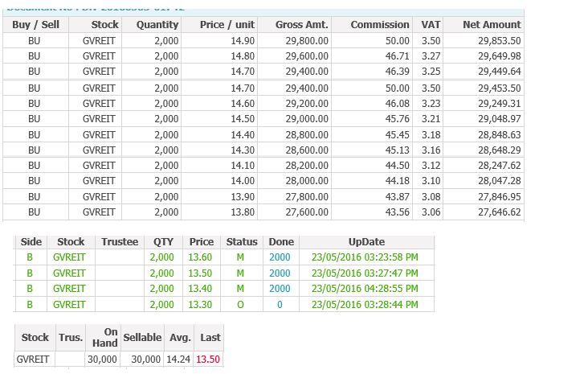Select the Sellable column header
This screenshot has height=374, width=588.
[142, 338]
